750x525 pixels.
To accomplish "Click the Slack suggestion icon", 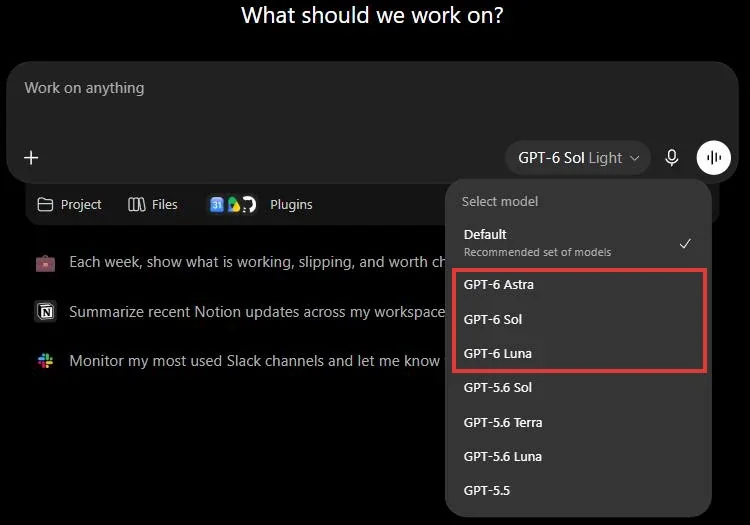I will pos(45,361).
